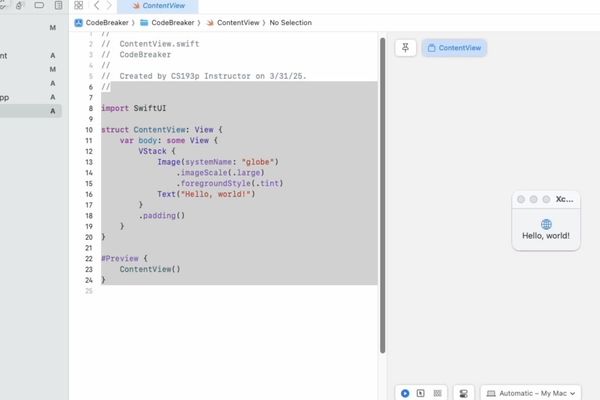Viewport: 600px width, 400px height.
Task: Click the 'var body: some View {' line
Action: tap(168, 140)
